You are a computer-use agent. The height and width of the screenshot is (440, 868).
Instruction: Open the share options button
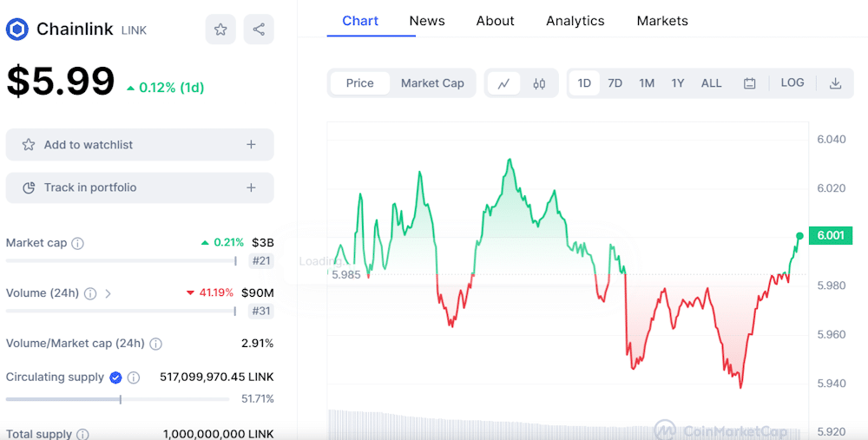point(259,30)
